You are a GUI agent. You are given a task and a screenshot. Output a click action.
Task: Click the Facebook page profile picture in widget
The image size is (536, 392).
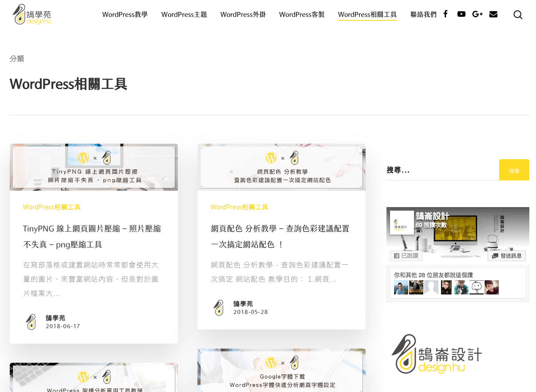[x=402, y=222]
